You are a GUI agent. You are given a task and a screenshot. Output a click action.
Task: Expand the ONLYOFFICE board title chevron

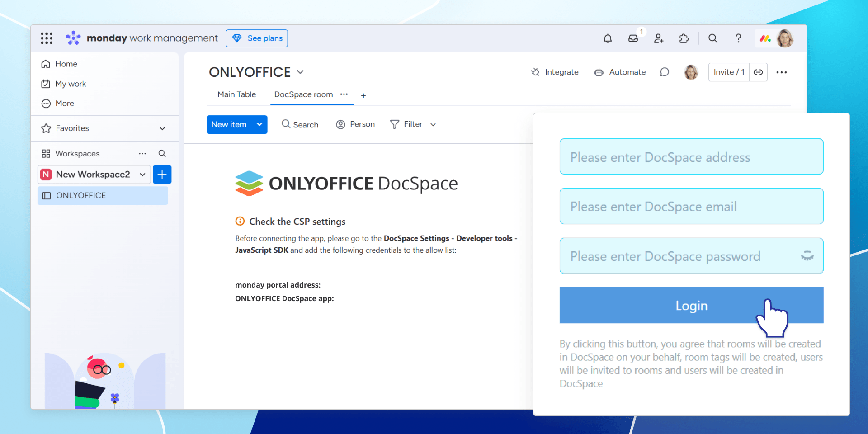point(300,72)
